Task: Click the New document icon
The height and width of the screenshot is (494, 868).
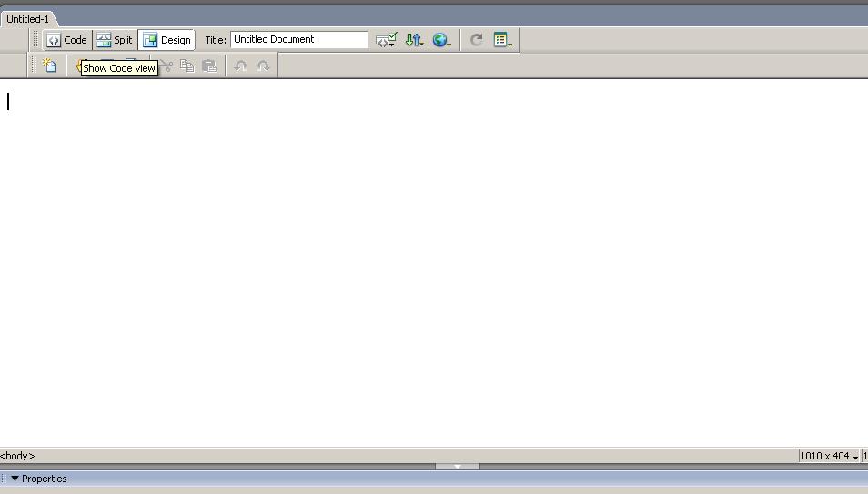Action: point(50,66)
